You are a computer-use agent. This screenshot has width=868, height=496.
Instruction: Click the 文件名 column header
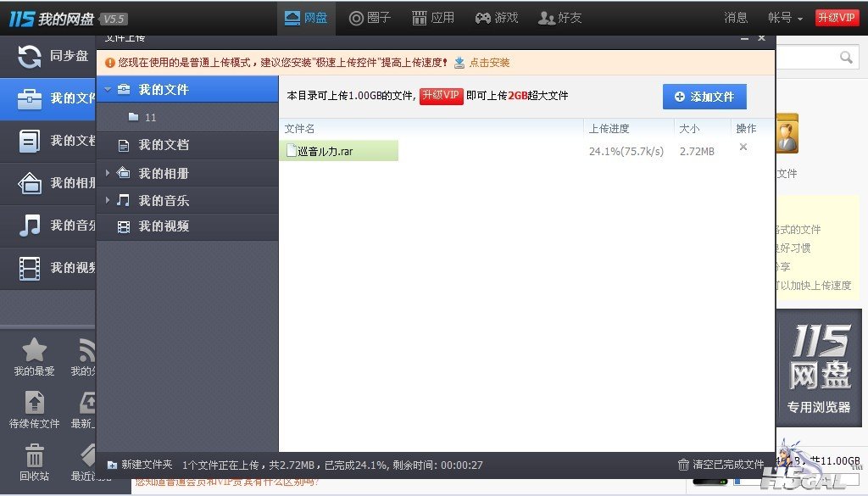299,128
